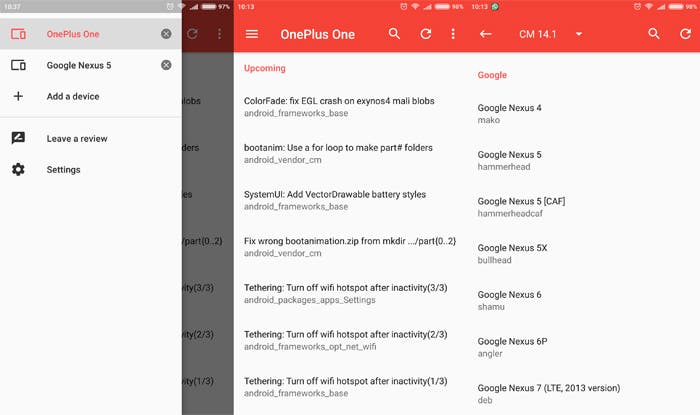This screenshot has height=415, width=700.
Task: Tap Add a device
Action: point(72,97)
